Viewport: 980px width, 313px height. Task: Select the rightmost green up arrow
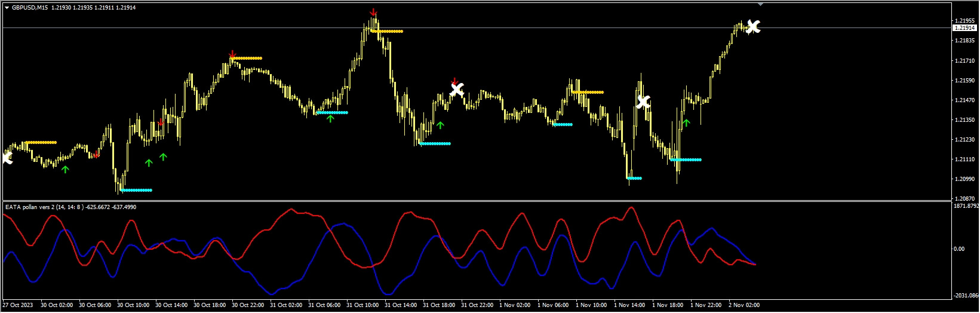tap(686, 123)
